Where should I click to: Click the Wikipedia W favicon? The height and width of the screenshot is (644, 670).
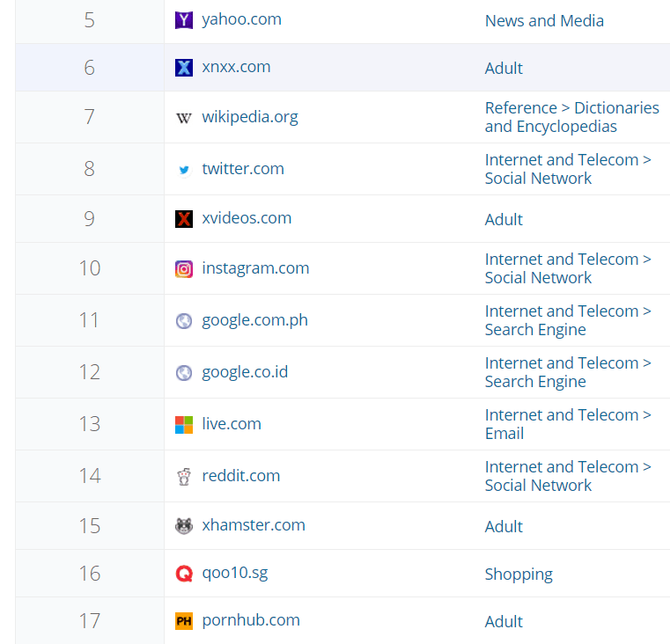[x=184, y=117]
